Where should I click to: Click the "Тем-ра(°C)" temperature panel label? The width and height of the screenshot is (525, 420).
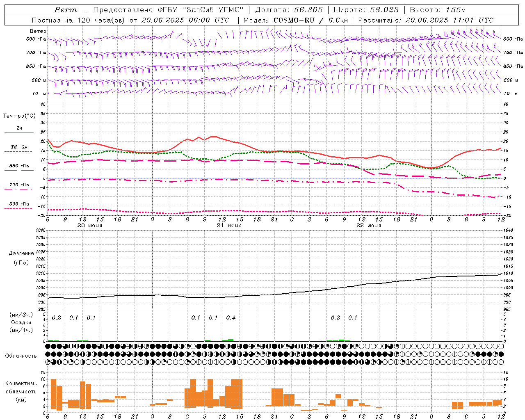tap(19, 116)
